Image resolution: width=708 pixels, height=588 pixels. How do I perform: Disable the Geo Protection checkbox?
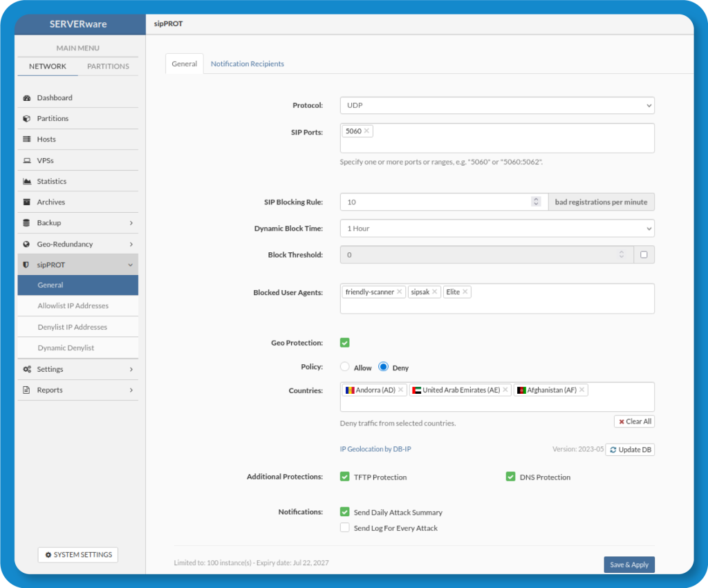[x=345, y=343]
